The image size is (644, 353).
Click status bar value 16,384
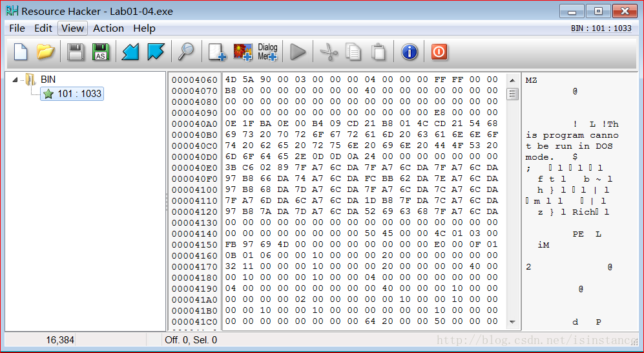coord(60,340)
